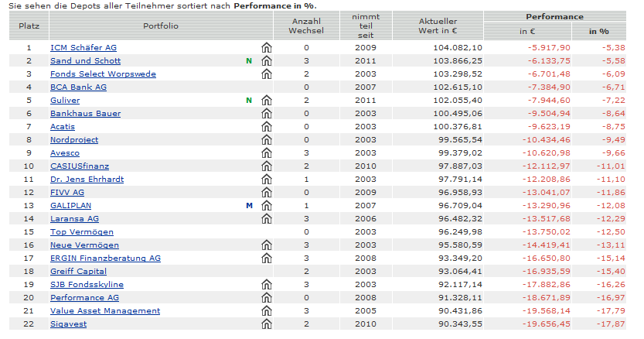
Task: Open the BCA Bank AG portfolio
Action: click(x=78, y=87)
